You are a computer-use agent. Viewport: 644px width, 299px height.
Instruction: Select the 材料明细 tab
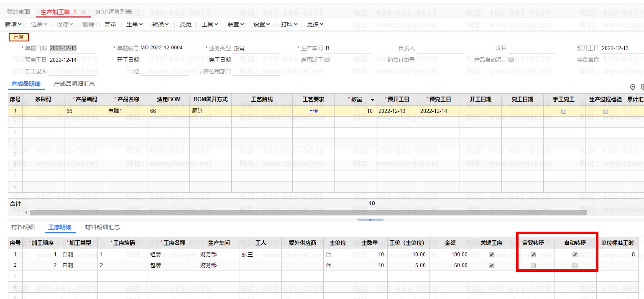point(23,227)
